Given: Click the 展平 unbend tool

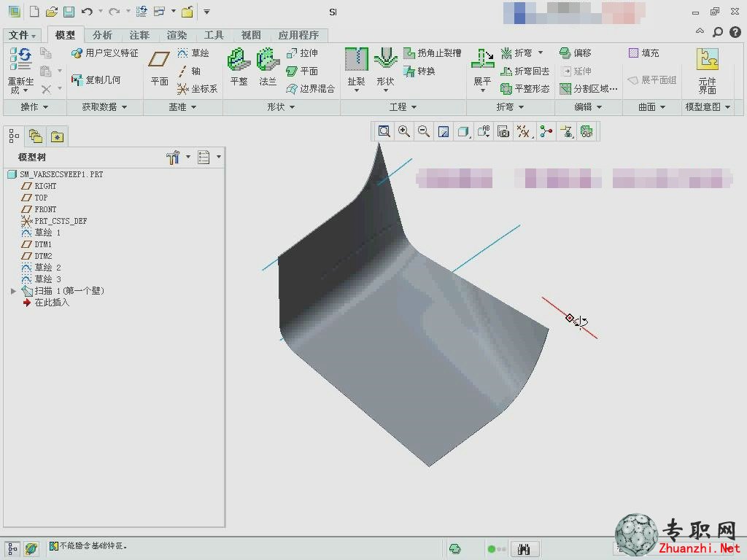Looking at the screenshot, I should [x=482, y=70].
